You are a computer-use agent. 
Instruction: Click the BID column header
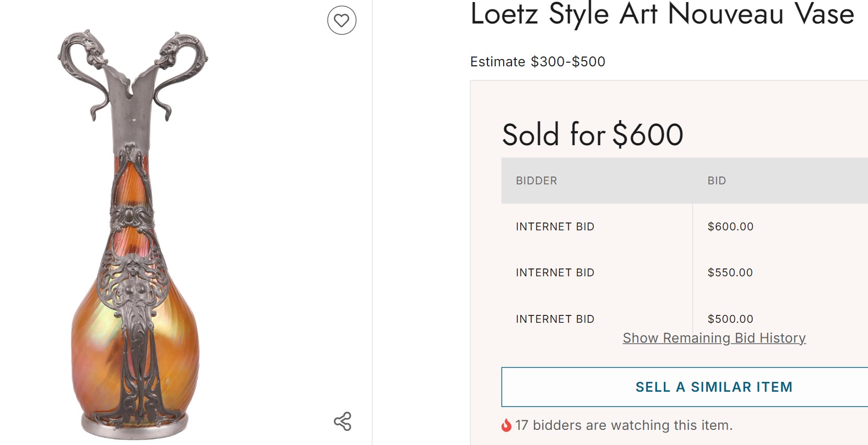pos(717,181)
